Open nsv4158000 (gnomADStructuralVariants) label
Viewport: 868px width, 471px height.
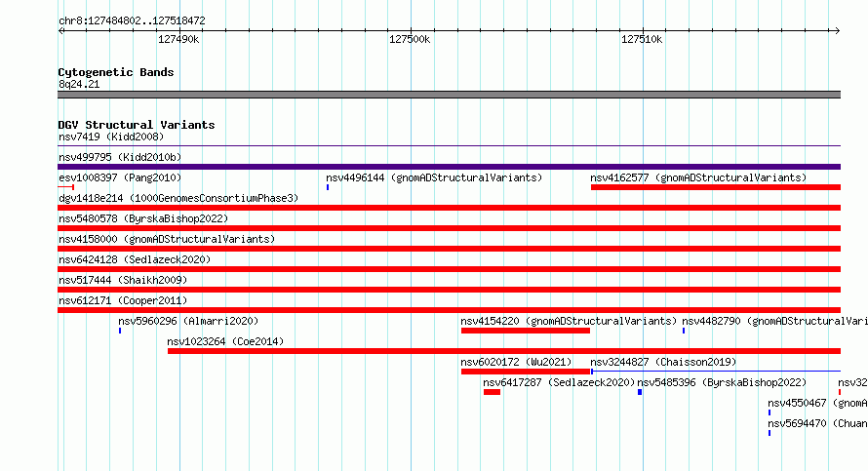[x=167, y=239]
